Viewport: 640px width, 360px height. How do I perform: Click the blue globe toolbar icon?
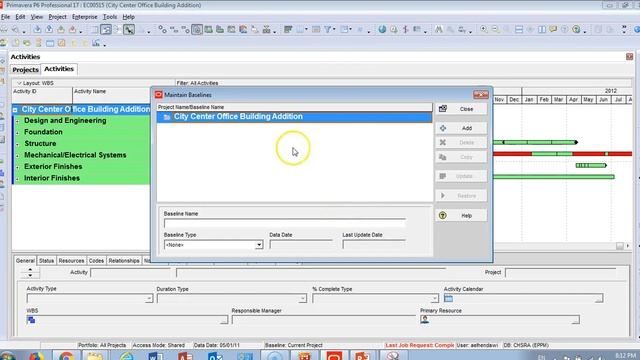[x=382, y=29]
